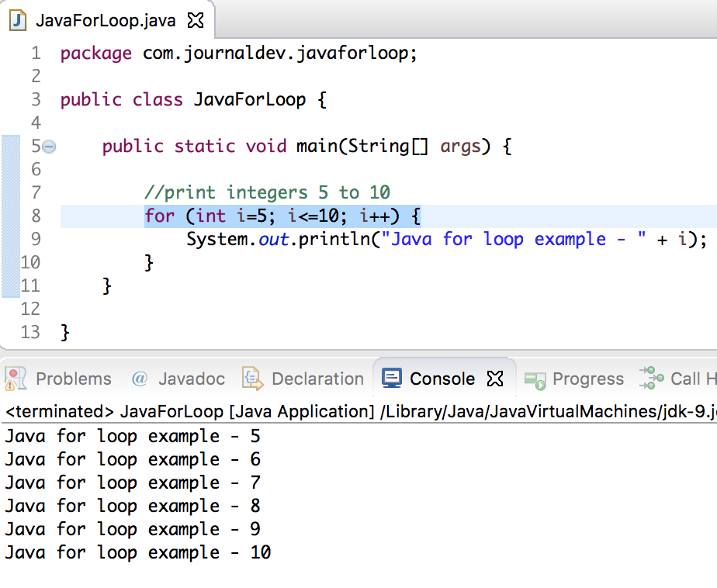Click the Problems view warning icon
Image resolution: width=717 pixels, height=588 pixels.
[x=15, y=379]
